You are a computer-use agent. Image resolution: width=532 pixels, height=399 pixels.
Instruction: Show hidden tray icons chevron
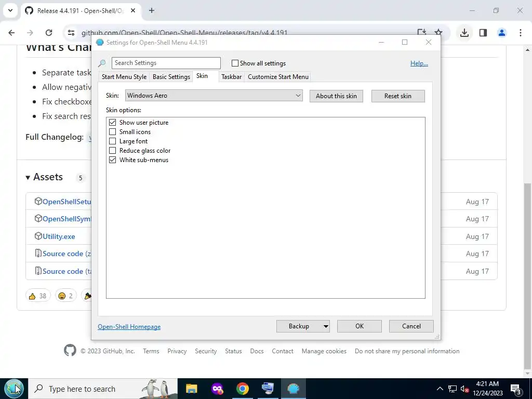tap(440, 389)
